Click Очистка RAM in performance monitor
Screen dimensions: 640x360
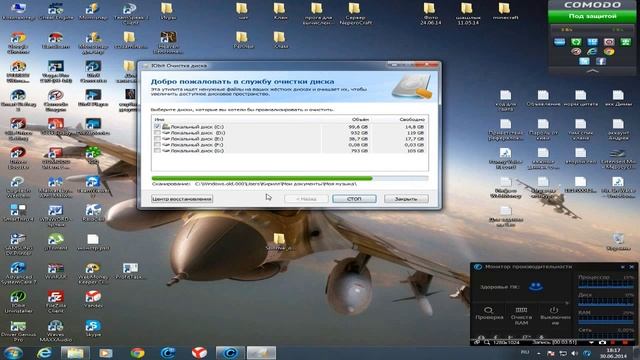click(521, 316)
